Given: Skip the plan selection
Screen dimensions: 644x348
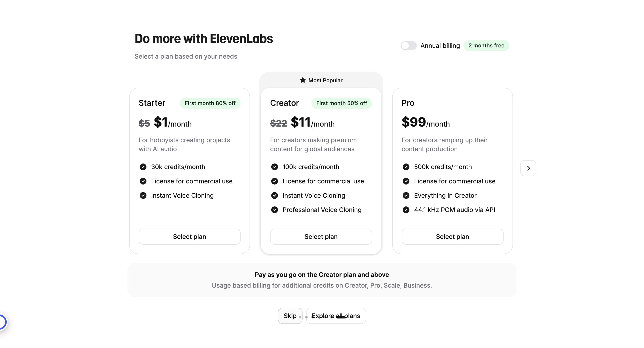Looking at the screenshot, I should (x=290, y=316).
